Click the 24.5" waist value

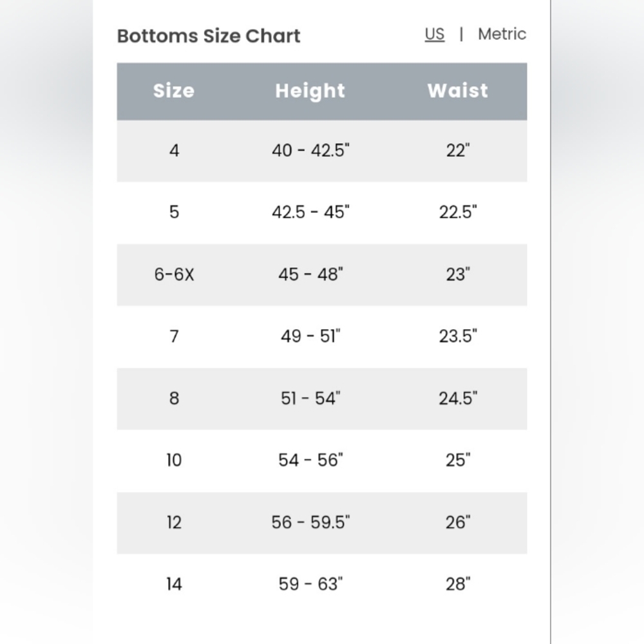click(458, 399)
